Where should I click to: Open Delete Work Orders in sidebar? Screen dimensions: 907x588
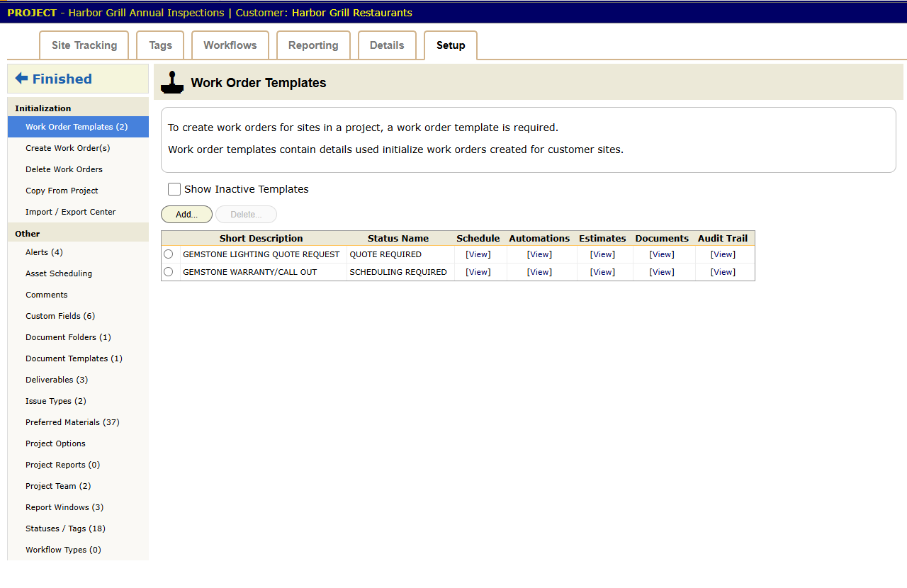click(78, 169)
